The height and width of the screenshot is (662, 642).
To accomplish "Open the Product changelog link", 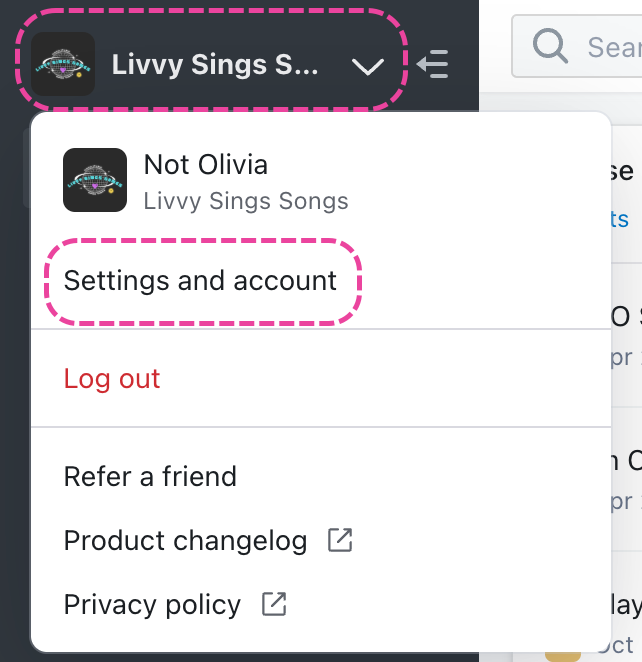I will pyautogui.click(x=185, y=541).
